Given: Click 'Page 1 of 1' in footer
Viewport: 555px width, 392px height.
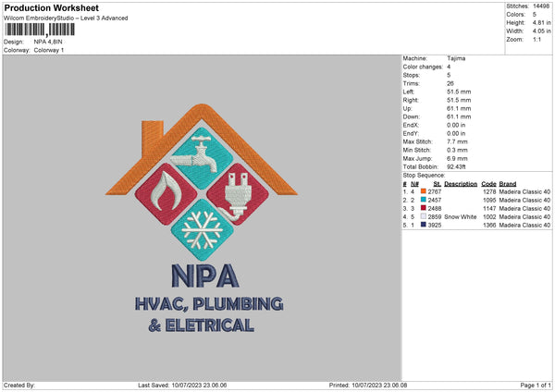Looking at the screenshot, I should pyautogui.click(x=536, y=386).
